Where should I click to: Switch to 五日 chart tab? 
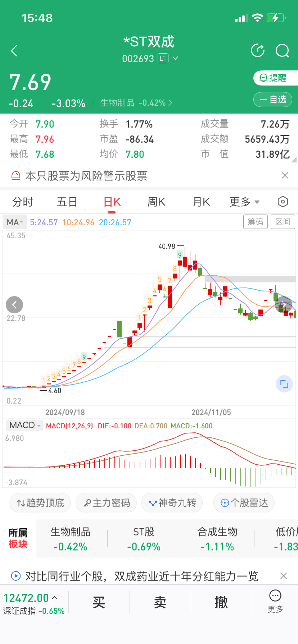(67, 202)
